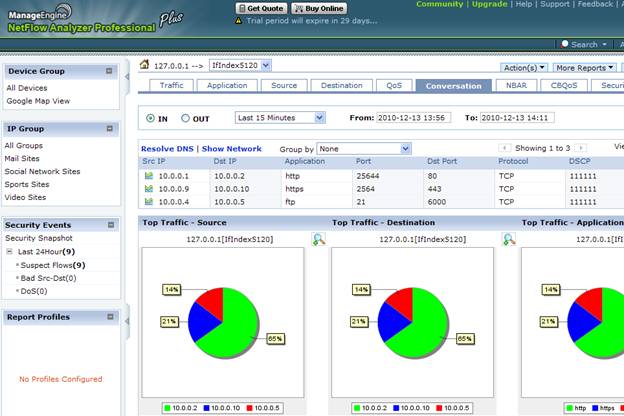Open the Help link
Image resolution: width=624 pixels, height=416 pixels.
click(524, 4)
